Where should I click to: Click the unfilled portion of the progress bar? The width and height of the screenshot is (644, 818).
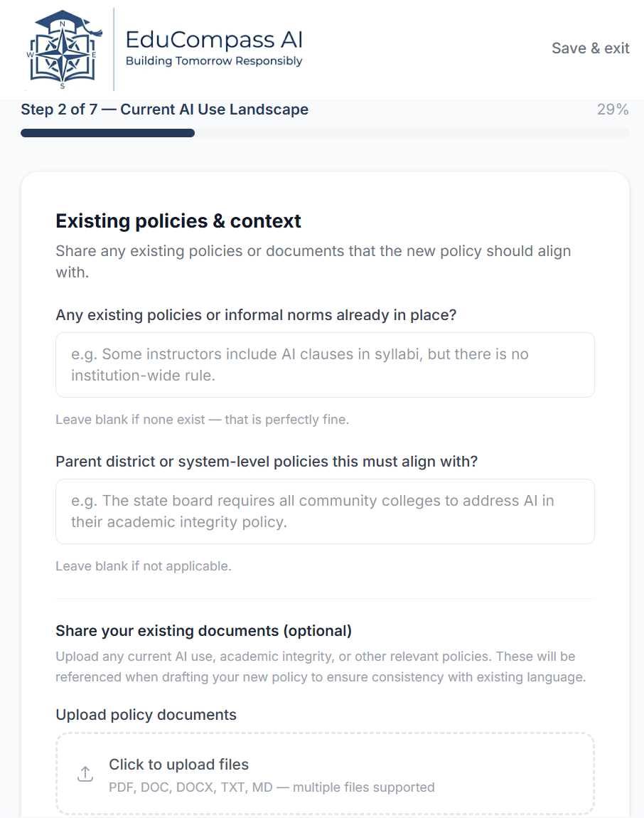(x=412, y=133)
